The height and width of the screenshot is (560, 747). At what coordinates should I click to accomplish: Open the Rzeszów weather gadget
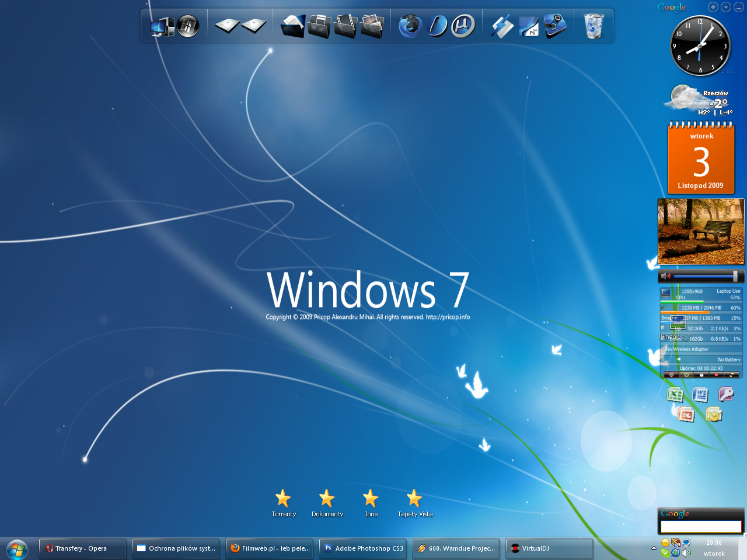[x=699, y=100]
